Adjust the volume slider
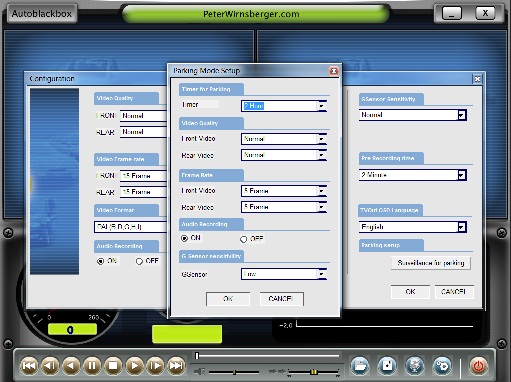511x382 pixels. point(234,372)
